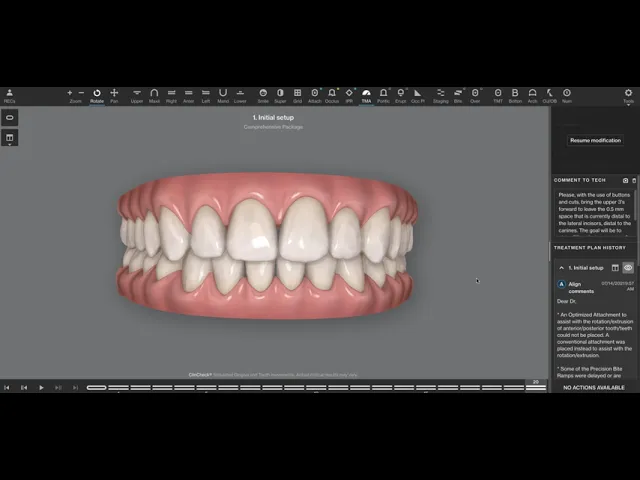This screenshot has width=640, height=480.
Task: Click the 3D teeth model in viewport
Action: coord(267,246)
